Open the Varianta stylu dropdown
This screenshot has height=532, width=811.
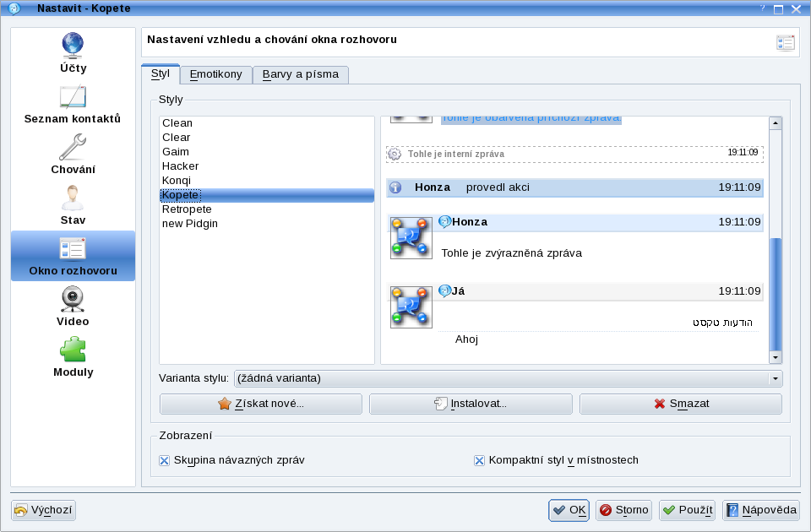[508, 378]
